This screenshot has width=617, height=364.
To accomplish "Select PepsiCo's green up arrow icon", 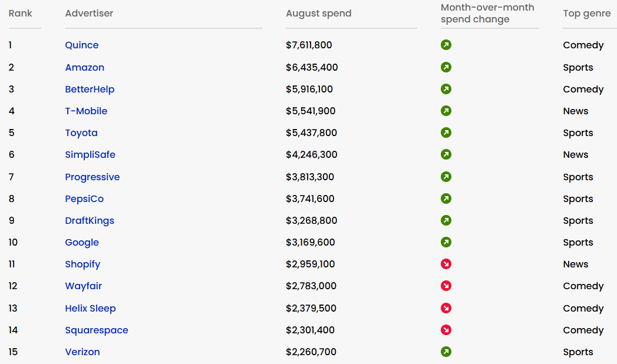I will pos(446,198).
